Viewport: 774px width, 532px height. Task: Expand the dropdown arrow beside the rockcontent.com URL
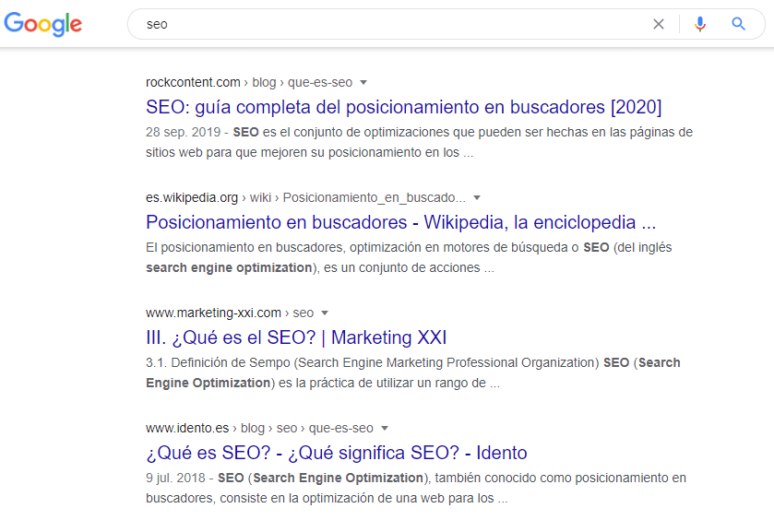click(x=363, y=82)
